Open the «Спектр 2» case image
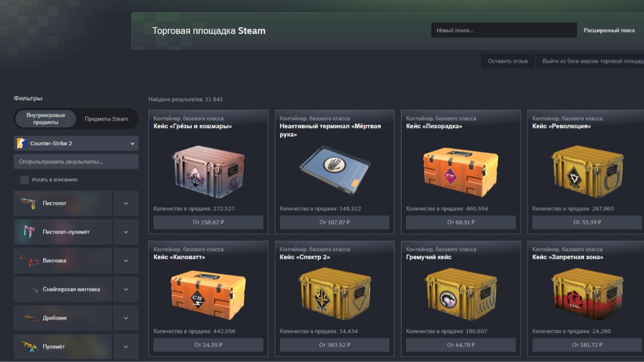 click(x=335, y=295)
